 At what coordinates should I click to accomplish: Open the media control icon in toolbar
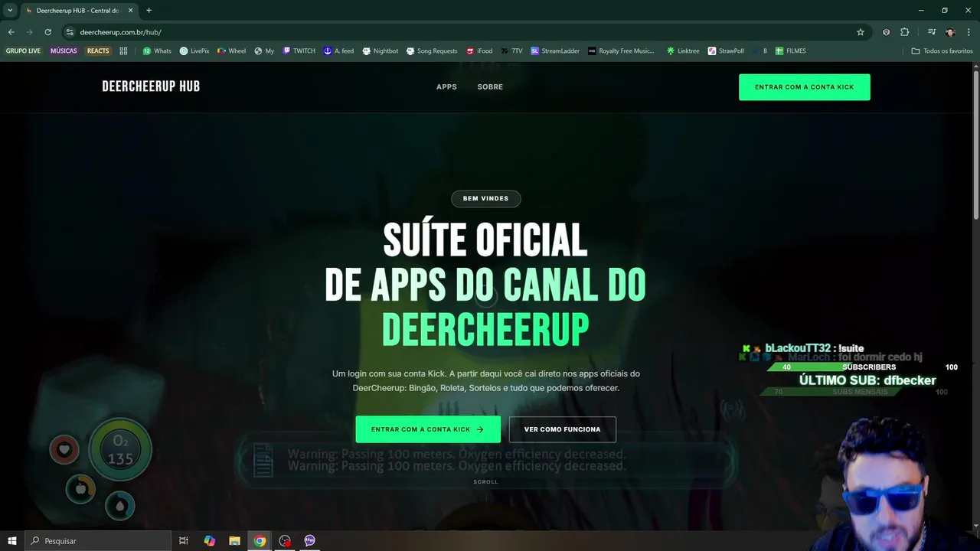[x=931, y=32]
